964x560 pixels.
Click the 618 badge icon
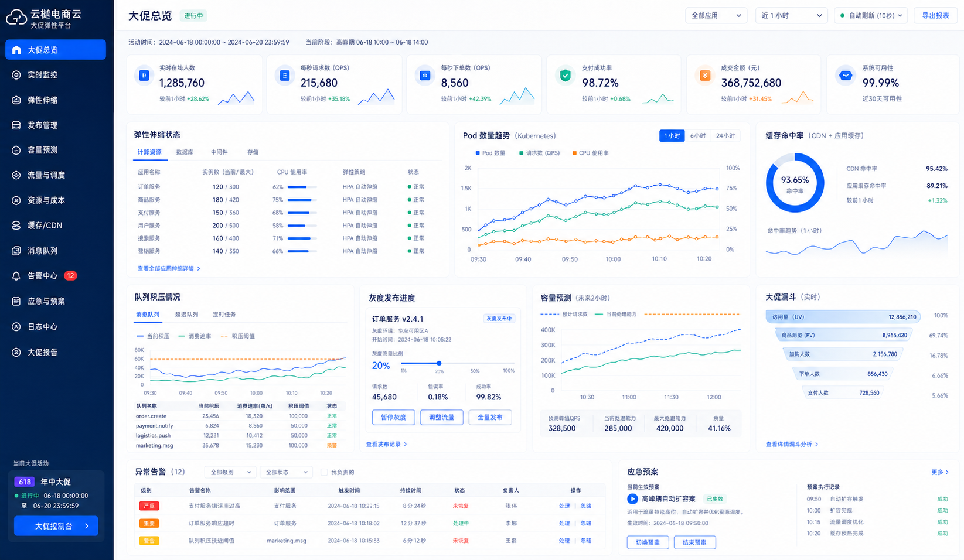pos(25,482)
